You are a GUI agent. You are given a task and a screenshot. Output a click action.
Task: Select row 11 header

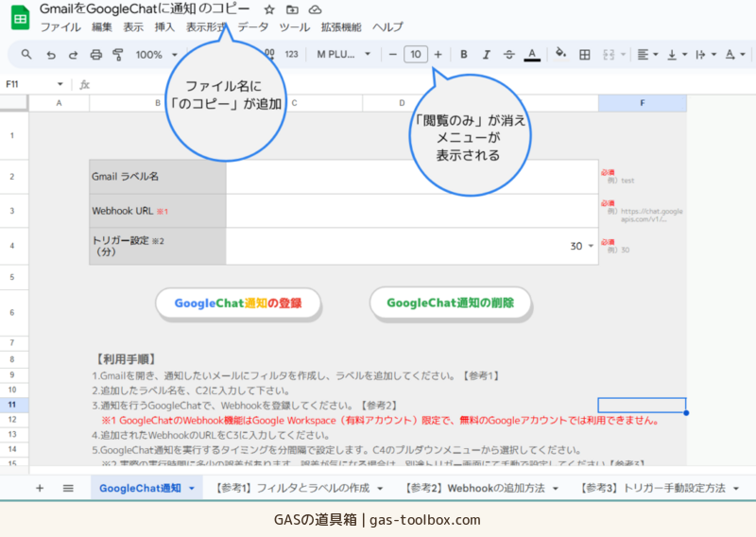[12, 405]
